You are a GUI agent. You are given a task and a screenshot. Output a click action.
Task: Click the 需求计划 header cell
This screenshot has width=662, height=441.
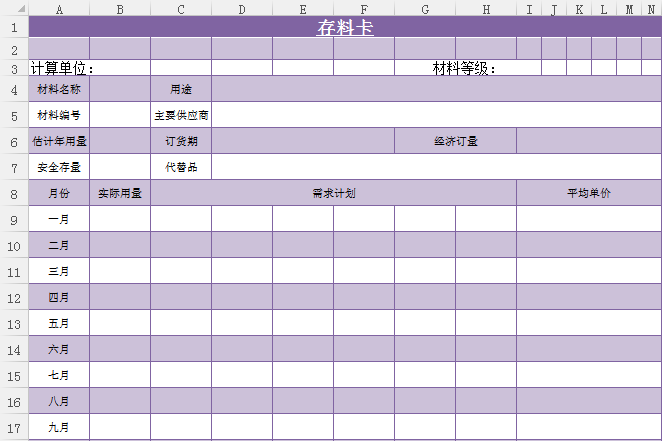pos(333,193)
